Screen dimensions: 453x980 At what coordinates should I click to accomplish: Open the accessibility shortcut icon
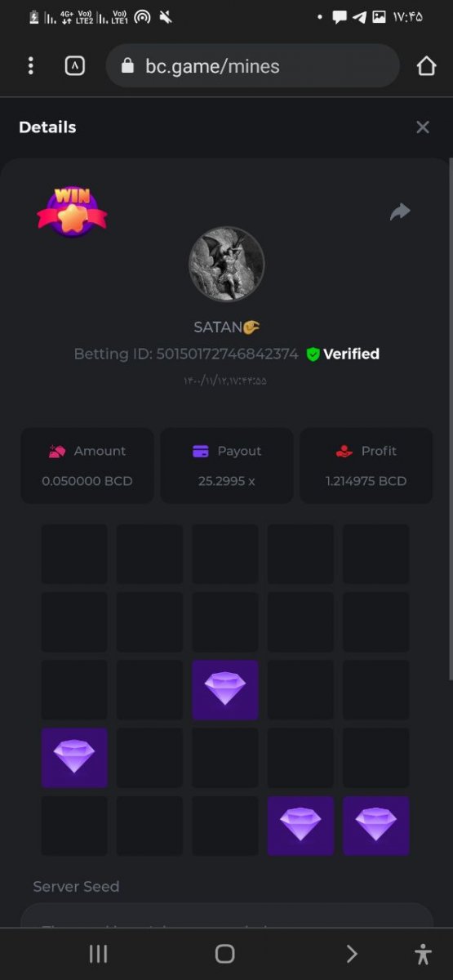click(x=423, y=954)
